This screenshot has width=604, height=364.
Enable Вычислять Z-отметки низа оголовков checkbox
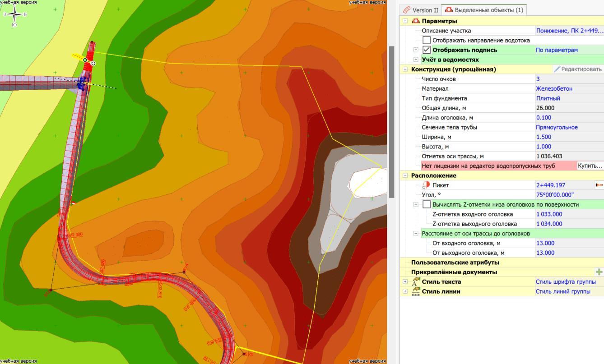tap(427, 204)
